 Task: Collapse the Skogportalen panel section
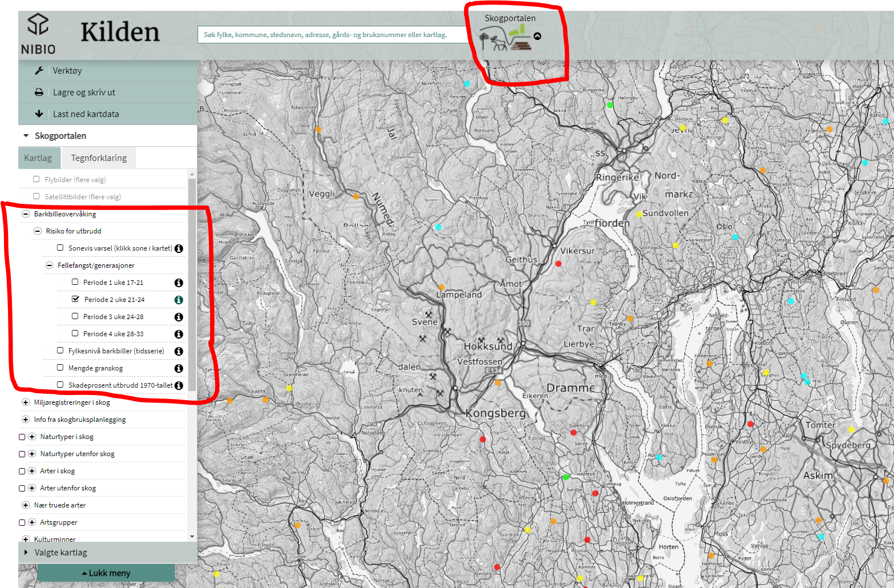click(x=26, y=136)
